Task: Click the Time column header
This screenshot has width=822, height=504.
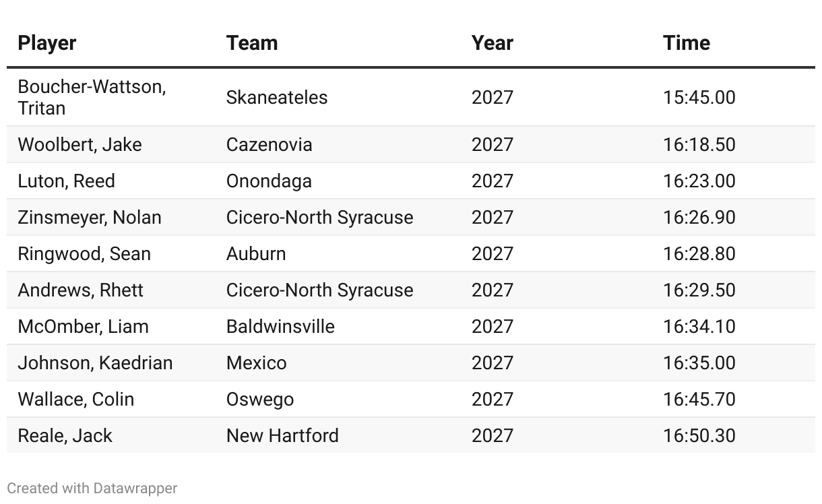Action: tap(686, 43)
